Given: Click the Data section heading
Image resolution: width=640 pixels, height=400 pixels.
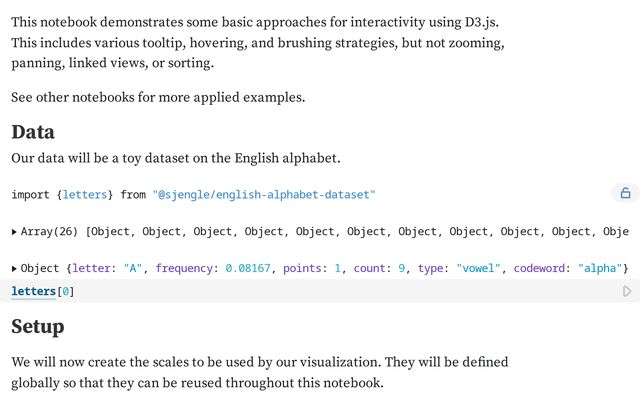Looking at the screenshot, I should [33, 132].
